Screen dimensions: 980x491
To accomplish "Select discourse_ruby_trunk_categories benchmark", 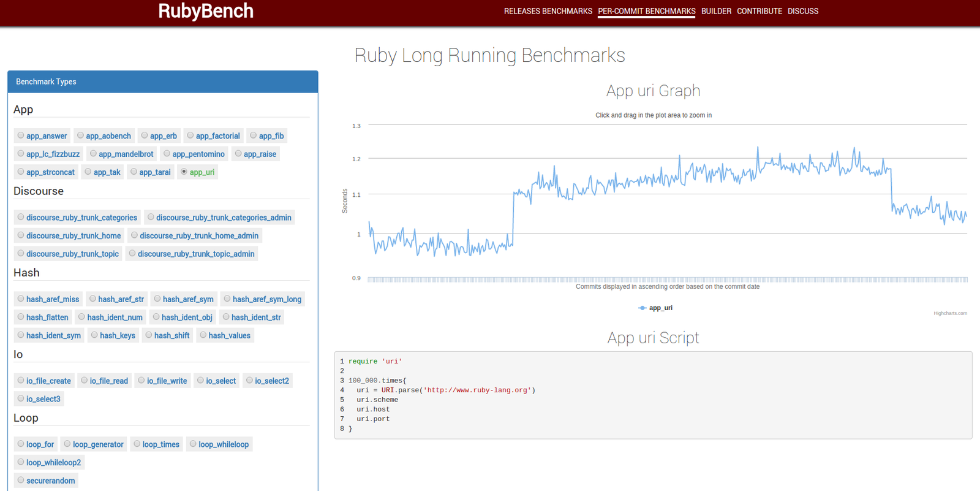I will [x=77, y=218].
